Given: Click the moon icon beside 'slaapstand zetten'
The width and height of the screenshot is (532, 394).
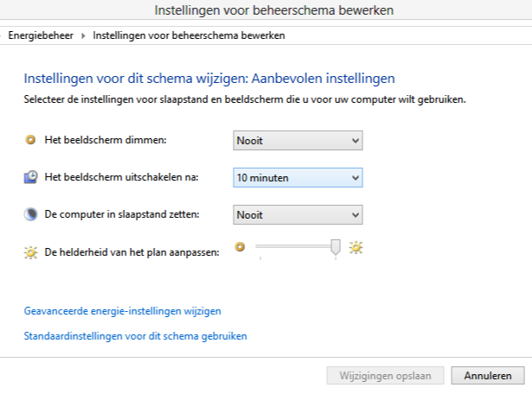Looking at the screenshot, I should pos(30,214).
